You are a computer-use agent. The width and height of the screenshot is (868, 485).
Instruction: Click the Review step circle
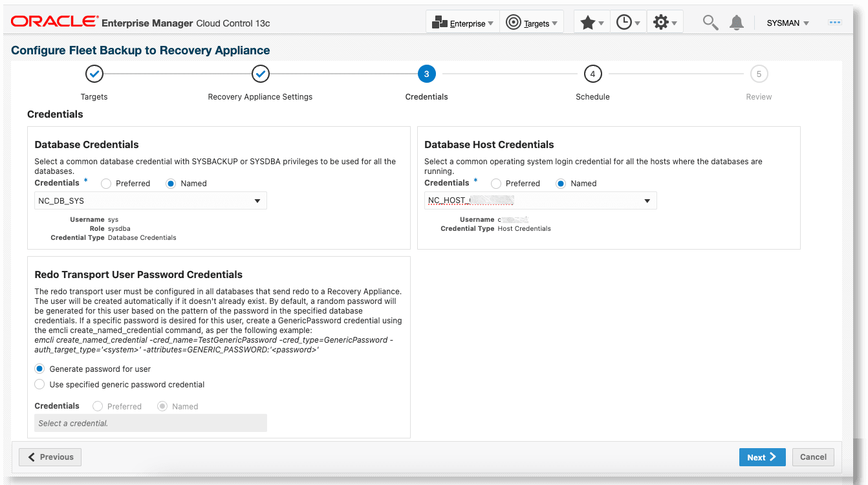759,74
